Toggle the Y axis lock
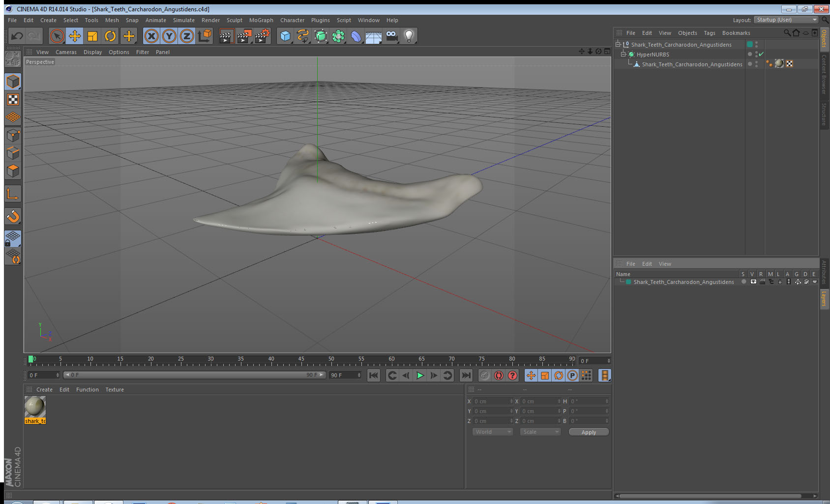The height and width of the screenshot is (504, 830). point(169,36)
